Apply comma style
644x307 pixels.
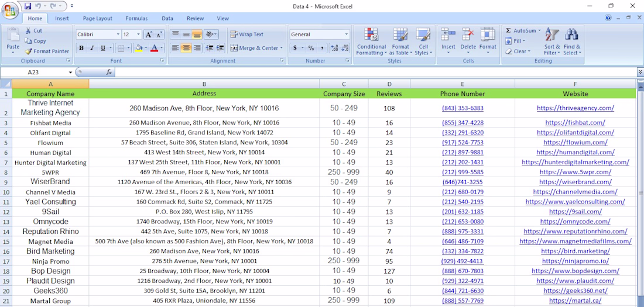click(x=322, y=48)
